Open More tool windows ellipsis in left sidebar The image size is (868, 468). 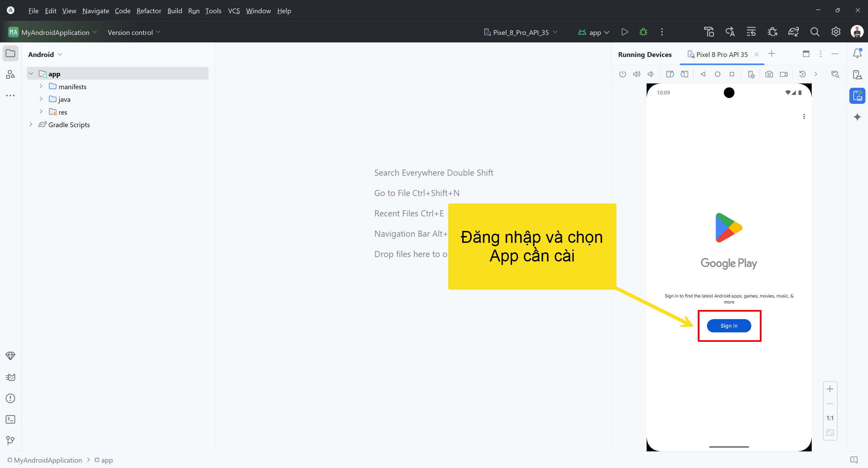tap(11, 96)
